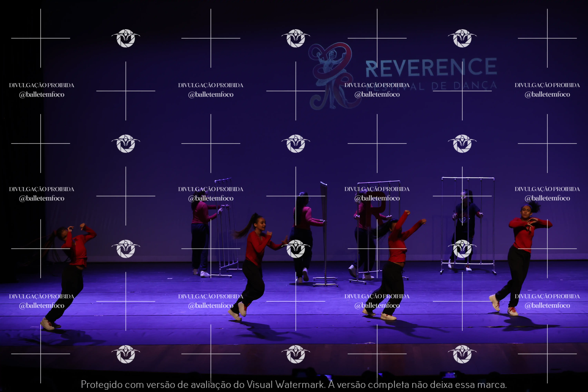Click the watermark icon above the letter N in REVERENCE

462,38
